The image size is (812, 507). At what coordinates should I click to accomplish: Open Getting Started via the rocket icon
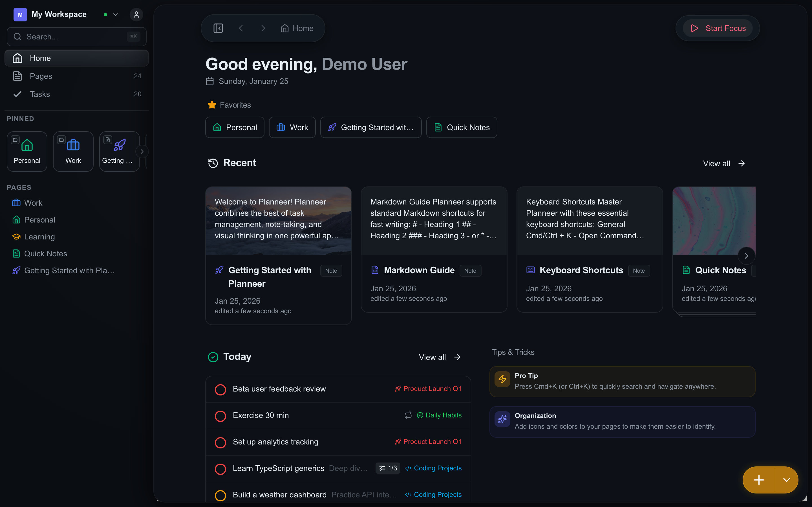coord(16,270)
